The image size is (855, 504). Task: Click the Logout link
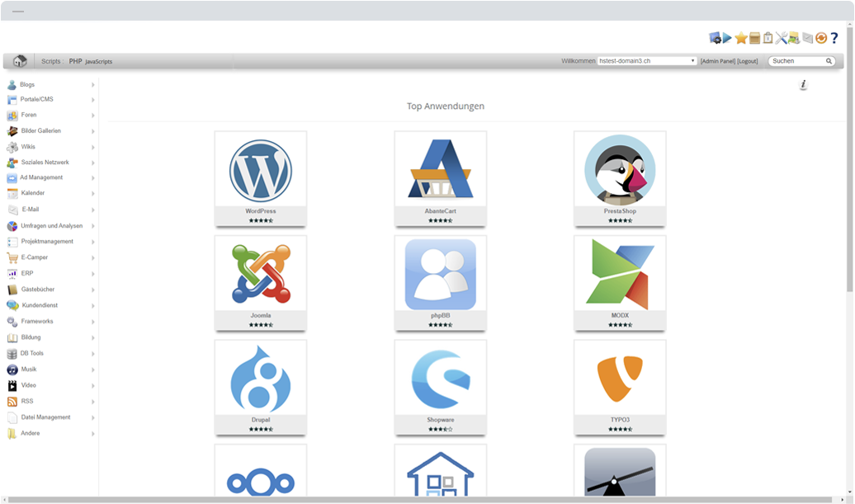tap(747, 62)
